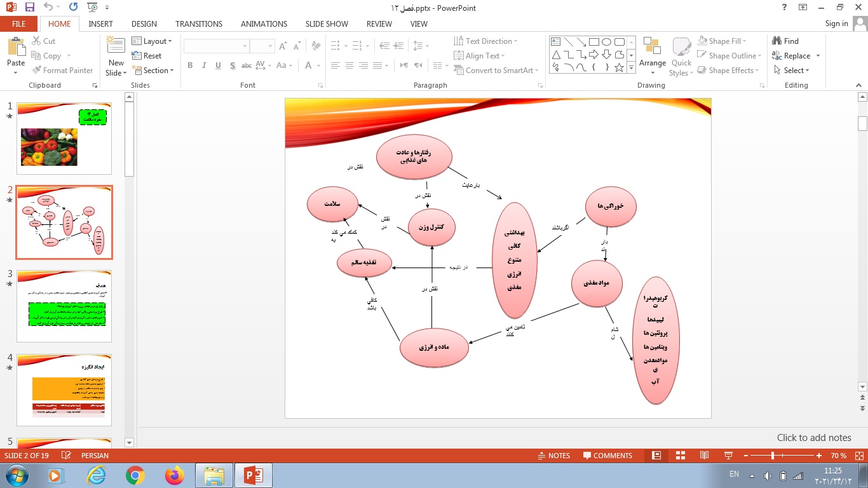
Task: Switch to Slide Sorter view icon
Action: coord(681,456)
